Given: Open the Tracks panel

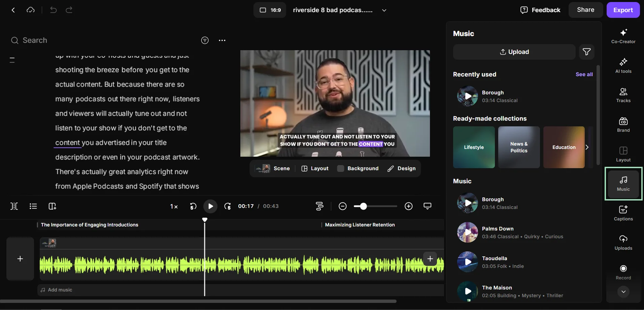Looking at the screenshot, I should coord(623,95).
